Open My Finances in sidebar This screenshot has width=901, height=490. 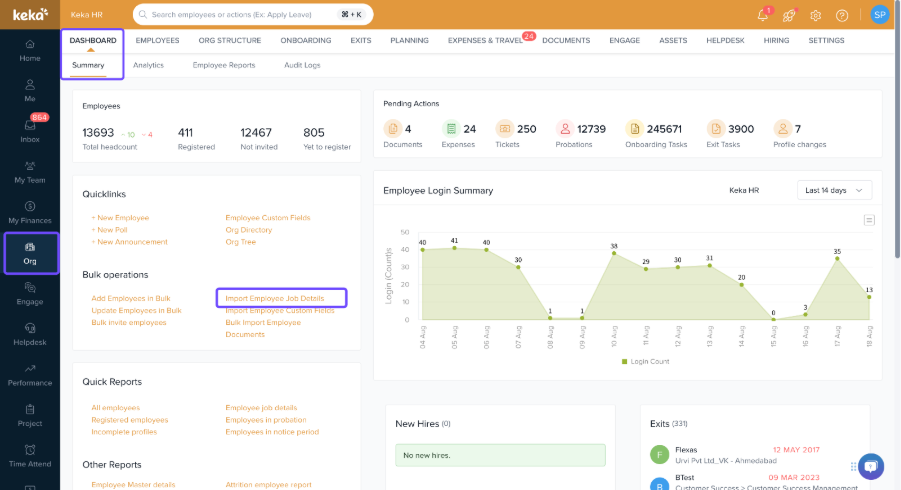pyautogui.click(x=30, y=213)
